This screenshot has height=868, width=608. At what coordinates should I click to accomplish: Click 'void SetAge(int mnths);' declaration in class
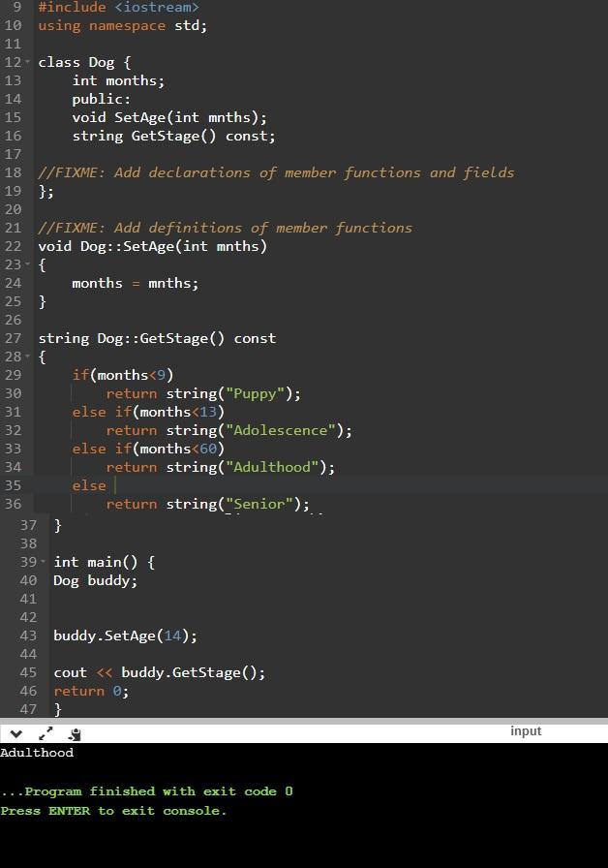(169, 117)
